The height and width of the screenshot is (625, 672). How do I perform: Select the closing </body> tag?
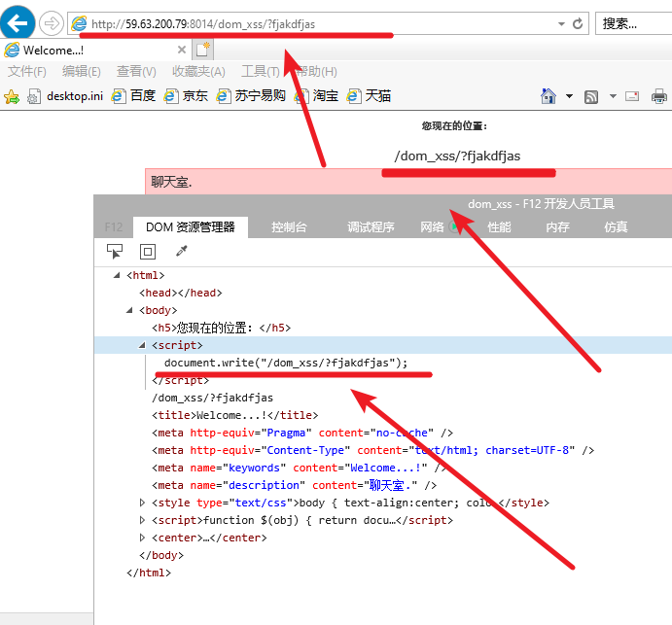(161, 555)
